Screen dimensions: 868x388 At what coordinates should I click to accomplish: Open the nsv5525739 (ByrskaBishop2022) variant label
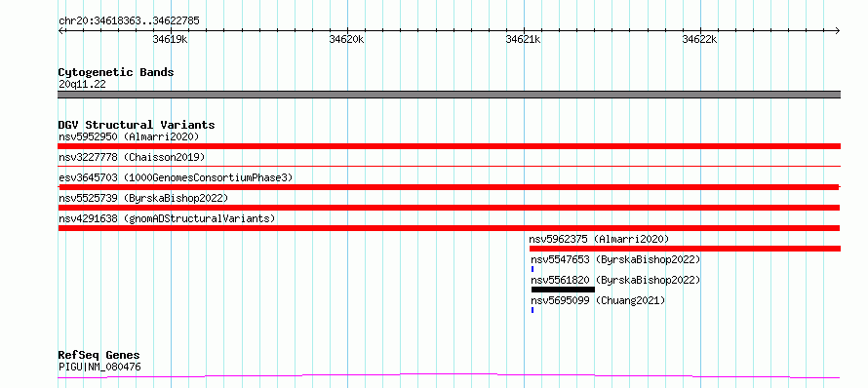click(143, 198)
